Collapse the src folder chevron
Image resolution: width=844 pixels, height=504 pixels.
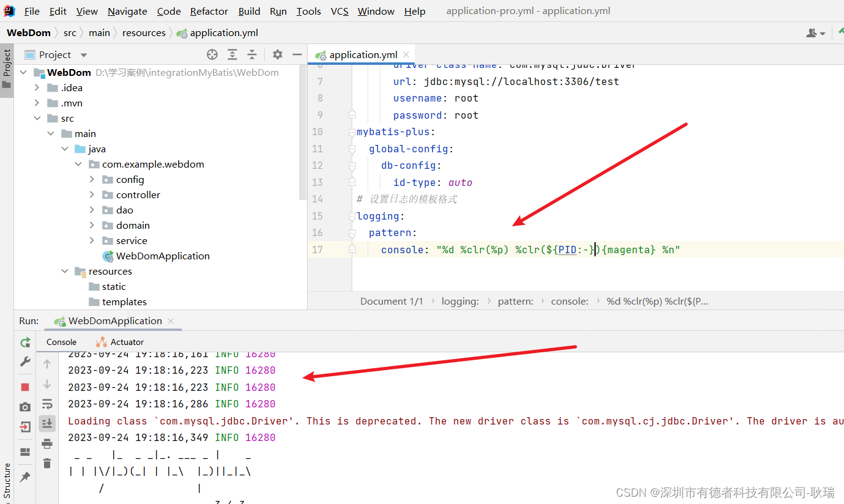[37, 118]
